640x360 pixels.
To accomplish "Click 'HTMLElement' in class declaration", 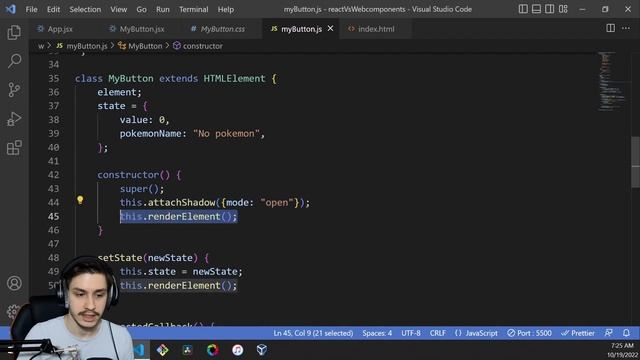I will click(234, 78).
